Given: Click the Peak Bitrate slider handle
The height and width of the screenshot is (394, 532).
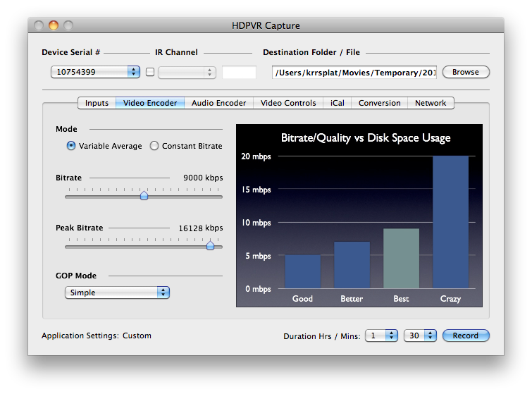Looking at the screenshot, I should coord(211,245).
